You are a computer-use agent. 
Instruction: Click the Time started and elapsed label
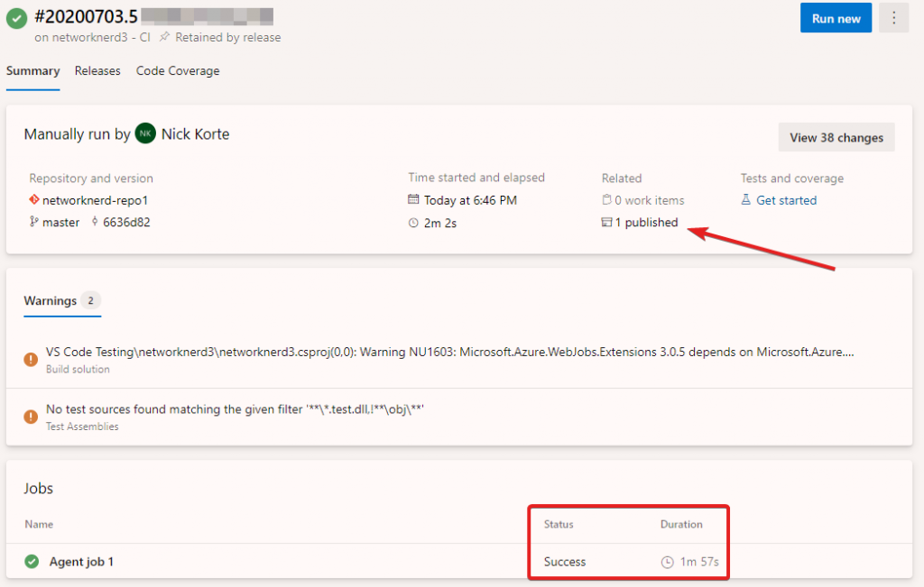tap(476, 178)
